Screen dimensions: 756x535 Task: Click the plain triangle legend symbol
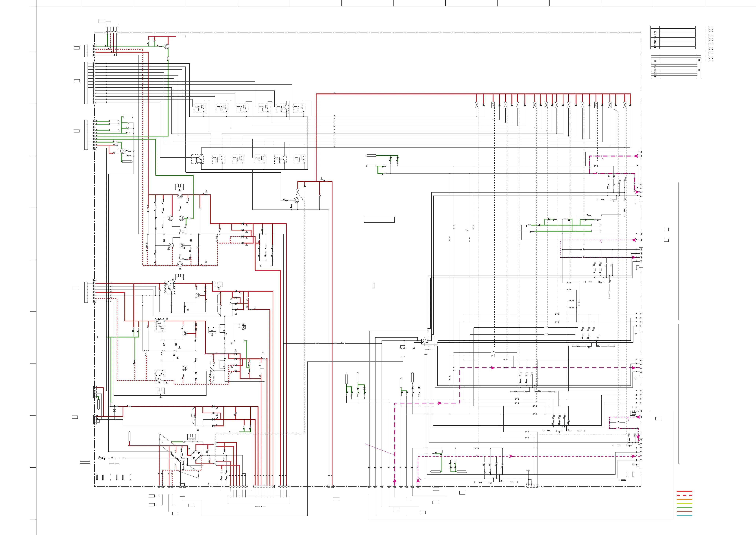pos(655,34)
